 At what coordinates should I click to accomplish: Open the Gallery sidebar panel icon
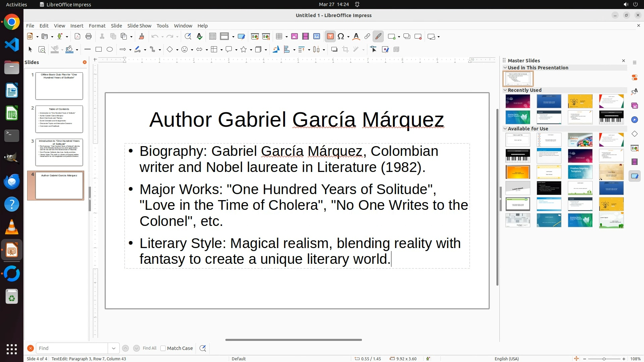click(635, 106)
